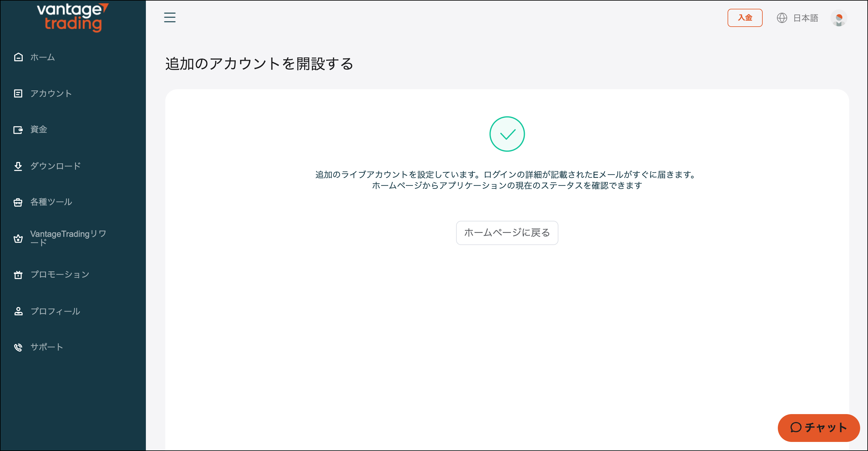
Task: Select the プロモーション gift icon
Action: pos(18,275)
